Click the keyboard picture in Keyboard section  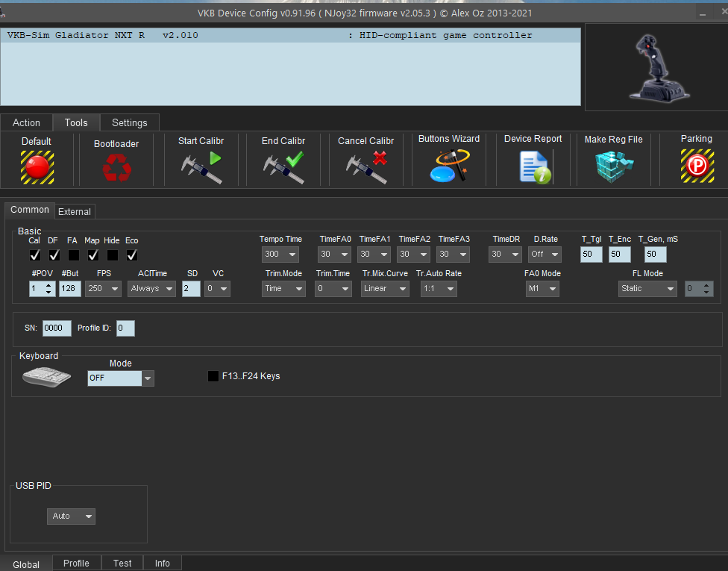46,376
